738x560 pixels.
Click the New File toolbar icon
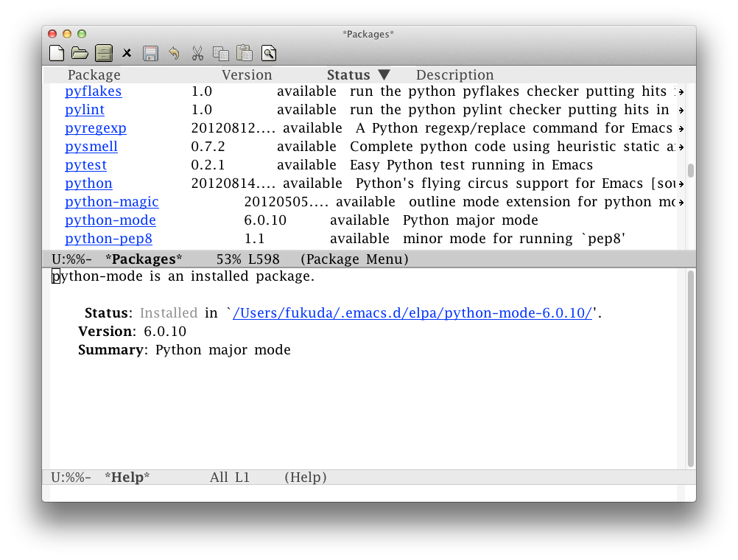[57, 53]
